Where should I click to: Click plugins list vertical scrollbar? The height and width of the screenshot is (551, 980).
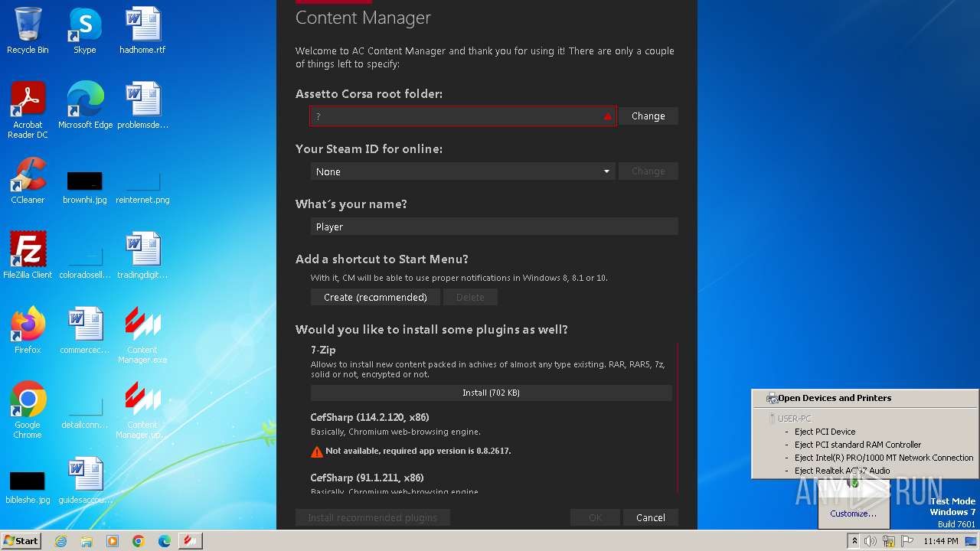[677, 417]
